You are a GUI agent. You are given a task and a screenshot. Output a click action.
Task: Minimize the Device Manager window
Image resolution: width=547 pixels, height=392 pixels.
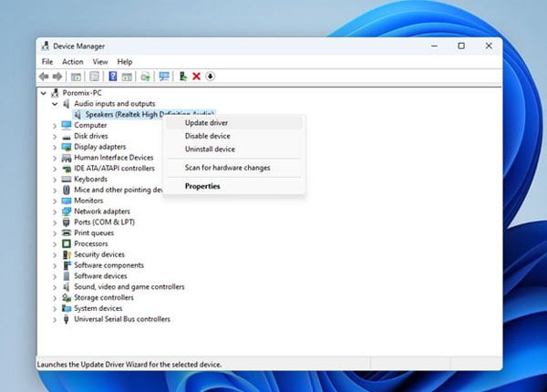[434, 46]
